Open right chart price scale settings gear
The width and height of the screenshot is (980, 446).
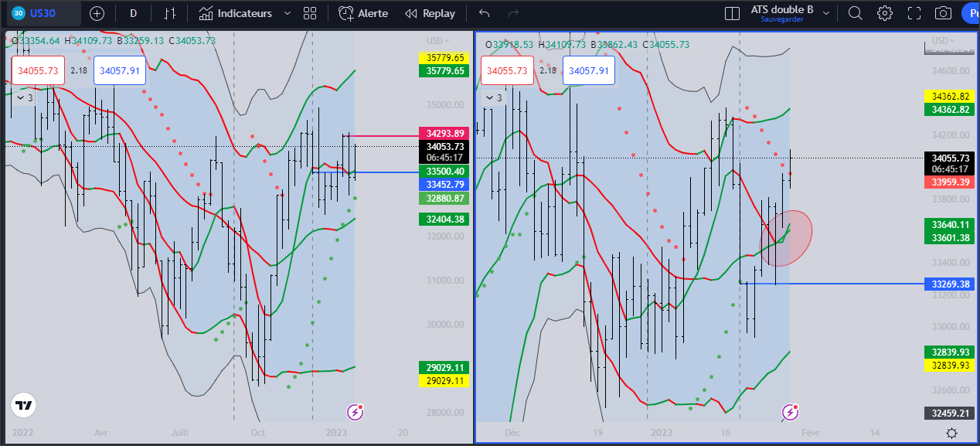[x=951, y=434]
